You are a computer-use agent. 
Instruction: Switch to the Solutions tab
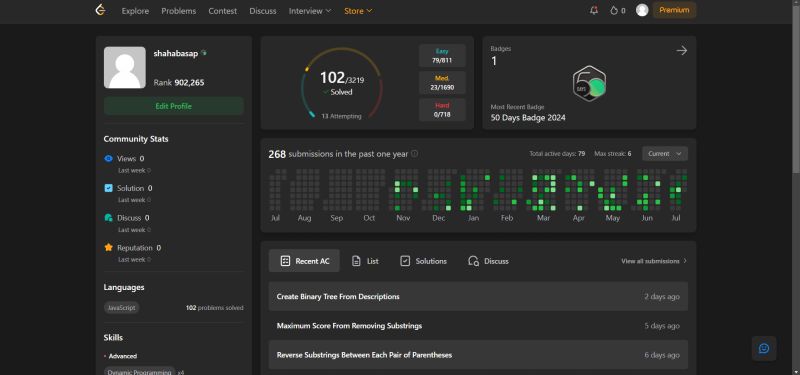[x=423, y=261]
